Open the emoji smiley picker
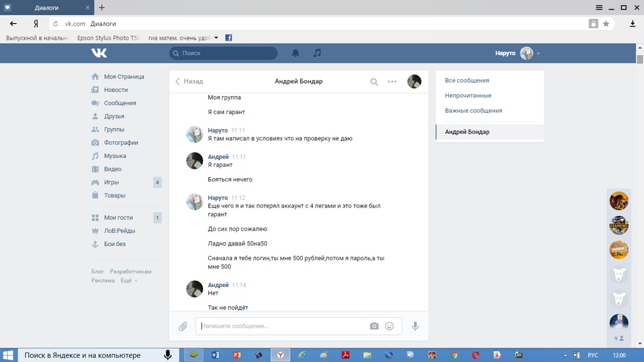The width and height of the screenshot is (644, 362). pyautogui.click(x=389, y=326)
